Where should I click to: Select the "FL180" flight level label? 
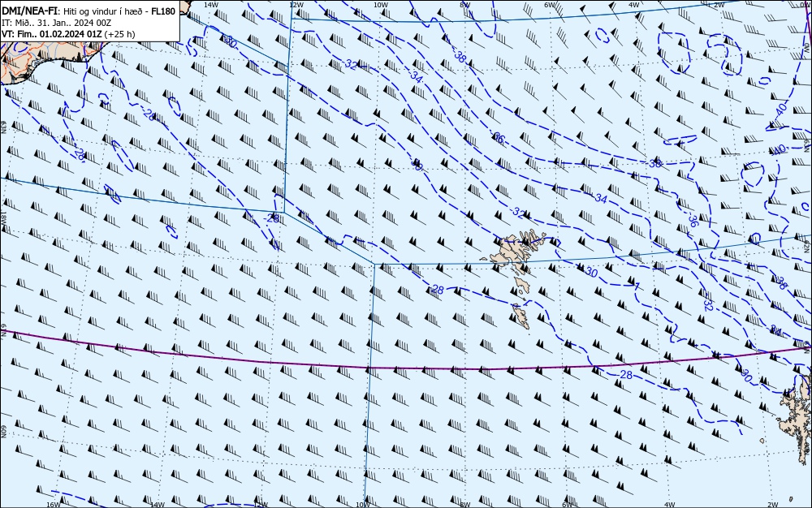point(163,11)
